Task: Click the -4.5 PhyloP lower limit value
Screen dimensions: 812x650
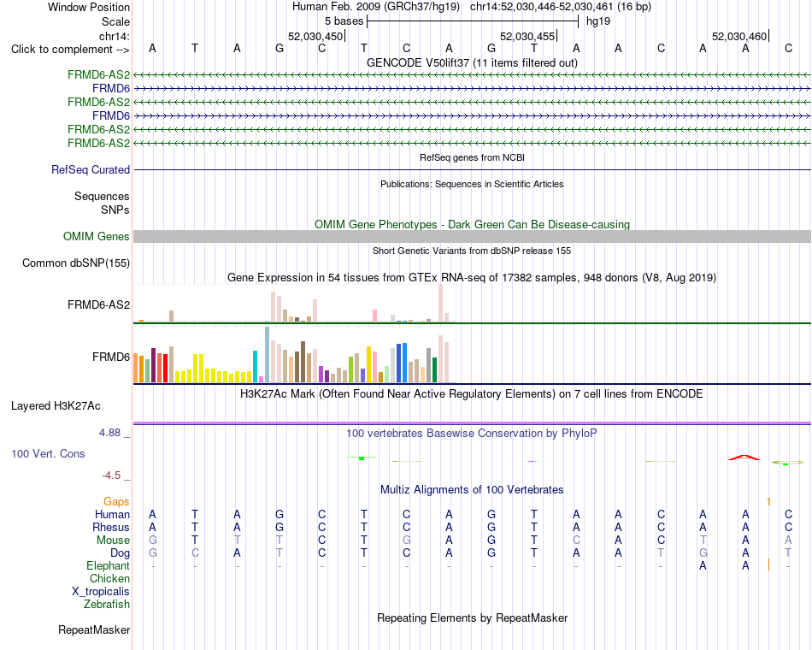Action: pyautogui.click(x=111, y=476)
